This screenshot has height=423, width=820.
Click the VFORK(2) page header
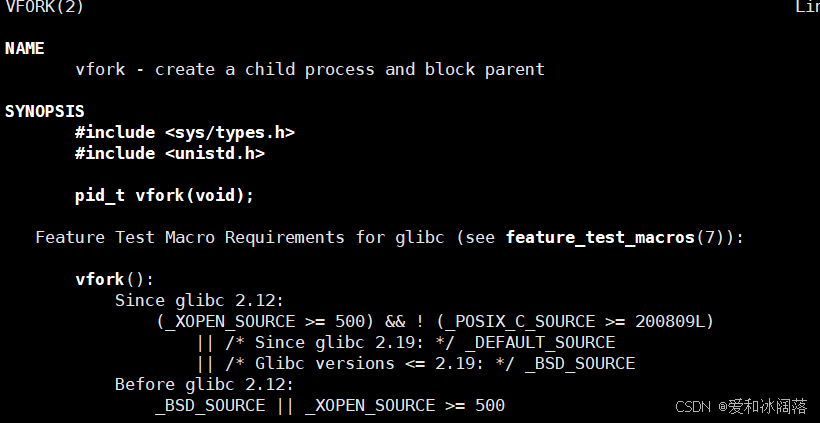(x=44, y=7)
